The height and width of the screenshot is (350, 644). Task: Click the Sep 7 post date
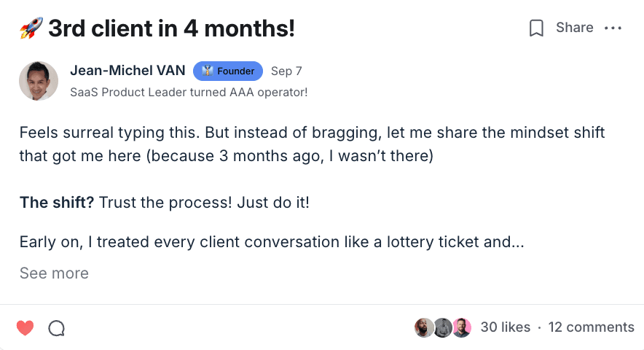click(x=286, y=71)
